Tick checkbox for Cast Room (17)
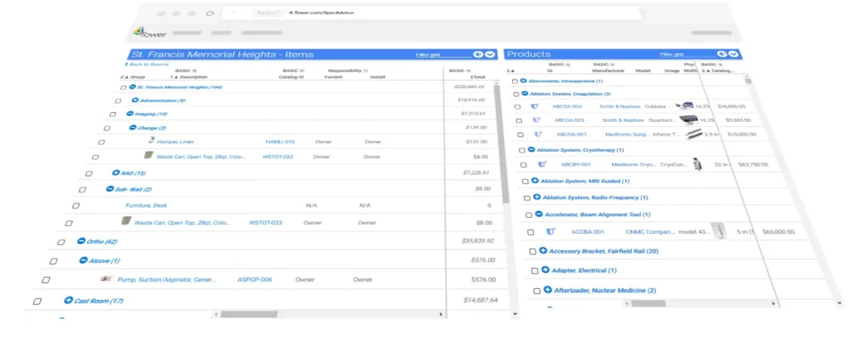Screen dimensions: 868x356 tap(37, 301)
